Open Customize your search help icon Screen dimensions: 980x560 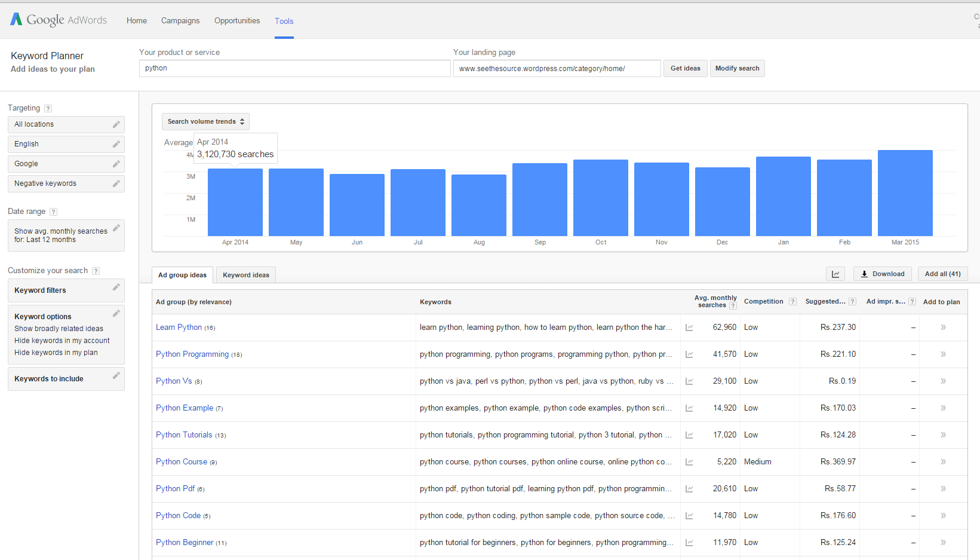[96, 271]
